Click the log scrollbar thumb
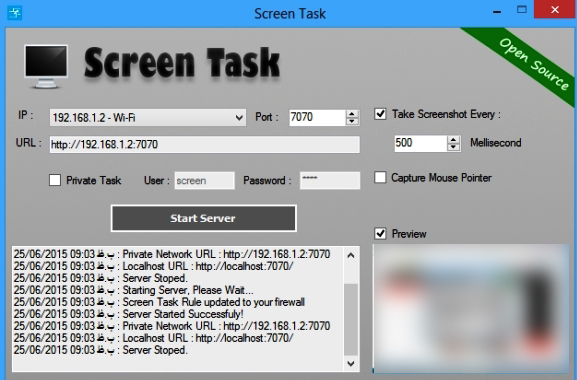Viewport: 577px width, 380px height. tap(351, 319)
